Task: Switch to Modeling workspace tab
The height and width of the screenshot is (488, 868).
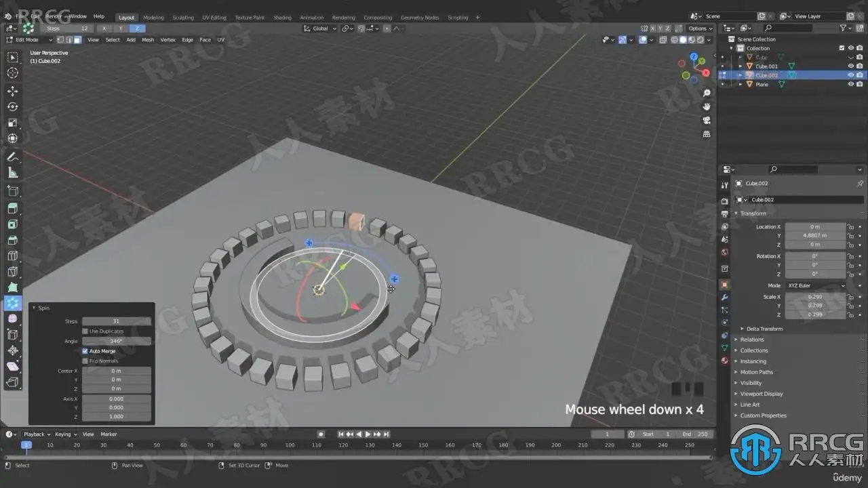Action: click(x=153, y=18)
